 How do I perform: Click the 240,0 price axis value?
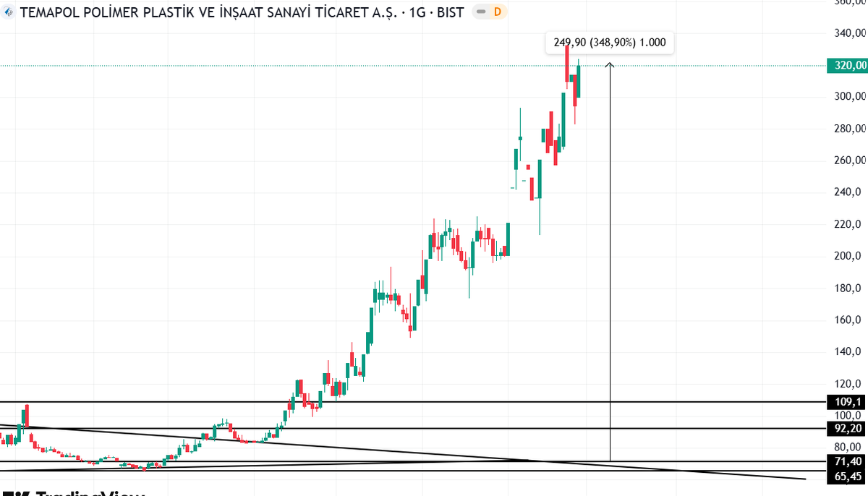pyautogui.click(x=848, y=192)
